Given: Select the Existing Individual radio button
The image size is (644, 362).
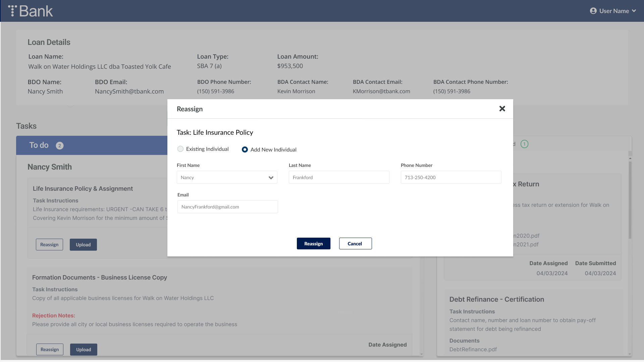Looking at the screenshot, I should (x=180, y=149).
